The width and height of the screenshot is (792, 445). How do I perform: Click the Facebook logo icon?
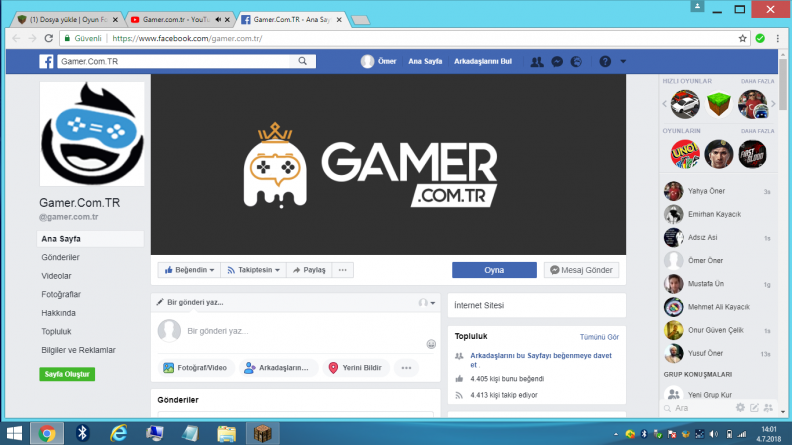[x=46, y=61]
